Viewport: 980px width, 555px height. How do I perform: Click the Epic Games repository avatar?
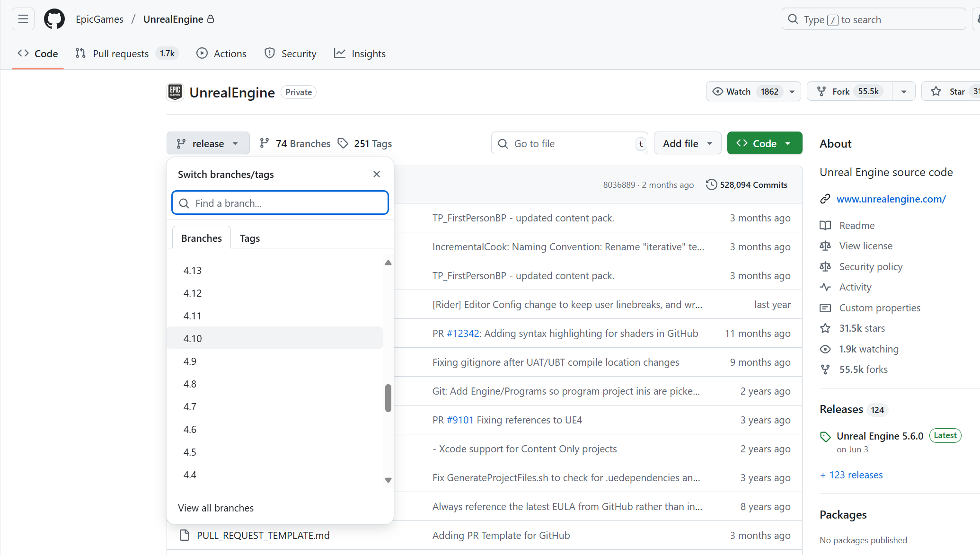pyautogui.click(x=175, y=92)
